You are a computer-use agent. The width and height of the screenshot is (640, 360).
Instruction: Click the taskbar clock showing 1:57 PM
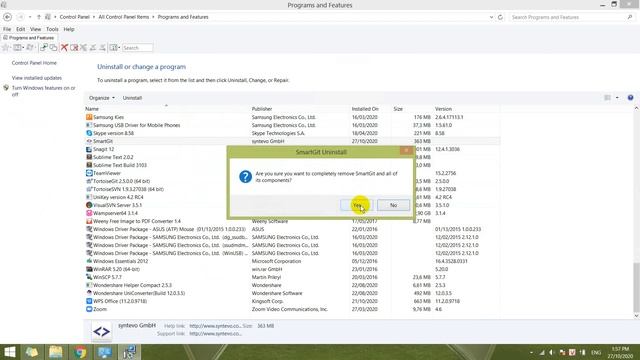click(620, 353)
